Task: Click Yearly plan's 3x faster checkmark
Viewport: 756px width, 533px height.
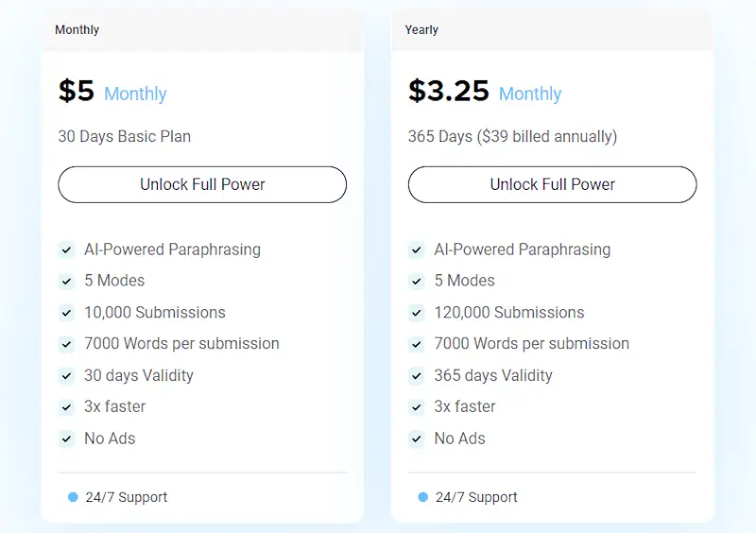Action: tap(416, 407)
